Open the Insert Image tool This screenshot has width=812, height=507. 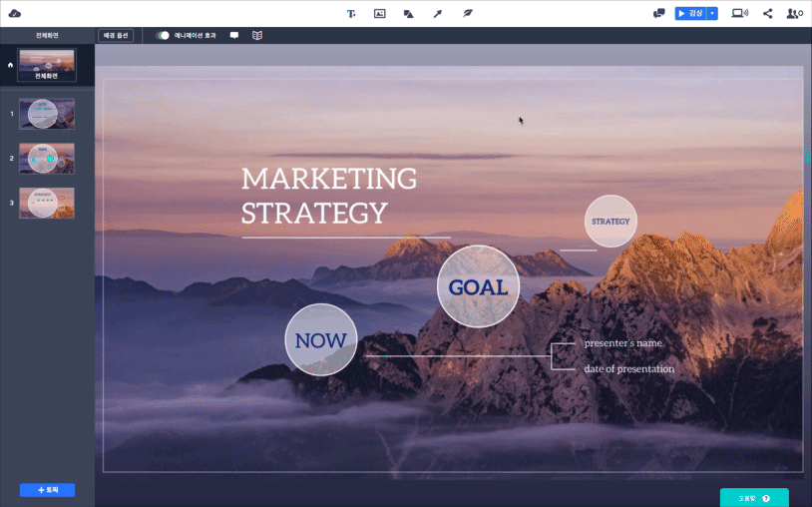(380, 13)
